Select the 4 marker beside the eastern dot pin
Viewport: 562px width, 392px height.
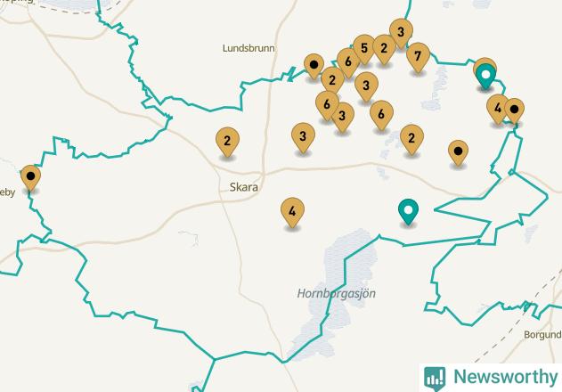[498, 110]
